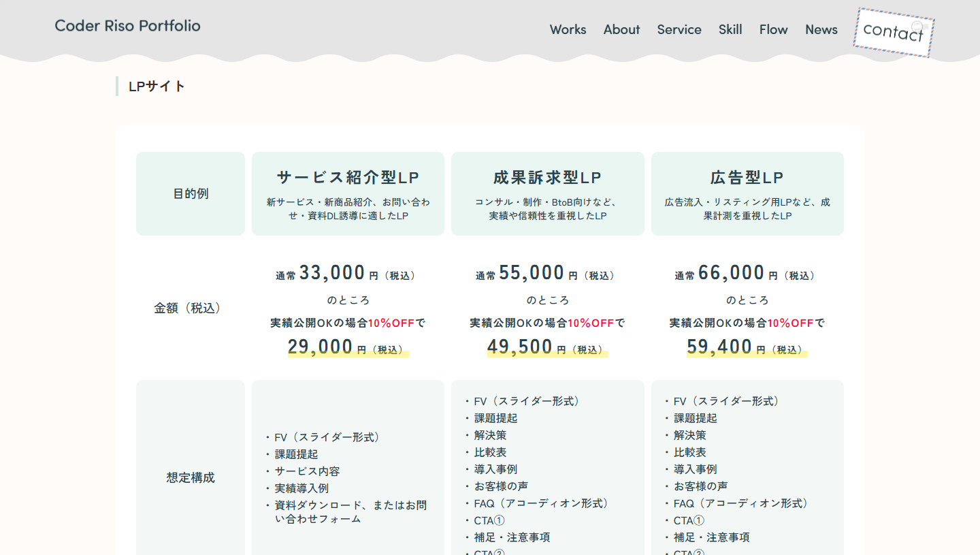The height and width of the screenshot is (555, 980).
Task: Select the サービス紹介型LP plan header
Action: [x=348, y=178]
